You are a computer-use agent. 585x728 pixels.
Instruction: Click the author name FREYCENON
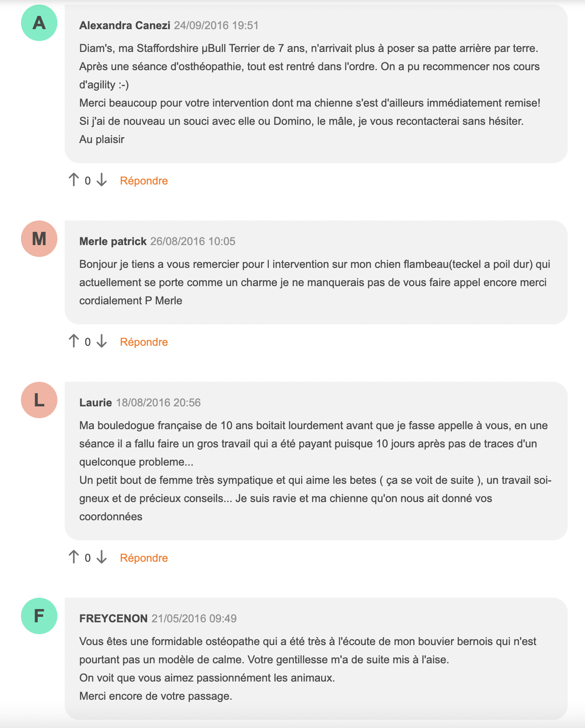113,619
